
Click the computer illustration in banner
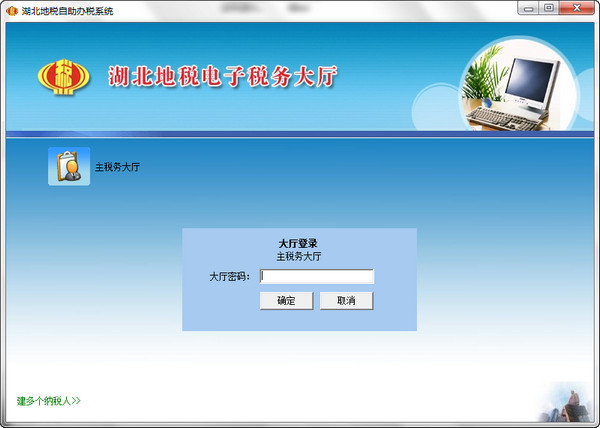(519, 86)
